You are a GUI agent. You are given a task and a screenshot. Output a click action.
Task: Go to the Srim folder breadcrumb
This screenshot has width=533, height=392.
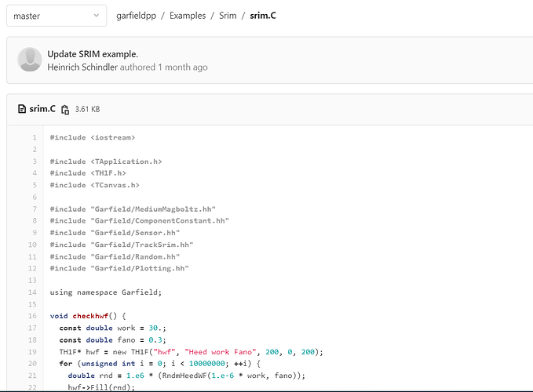(228, 16)
